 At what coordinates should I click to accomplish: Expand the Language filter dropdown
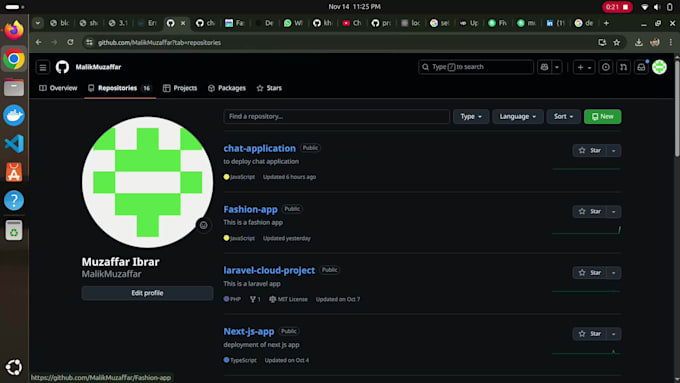pos(518,117)
